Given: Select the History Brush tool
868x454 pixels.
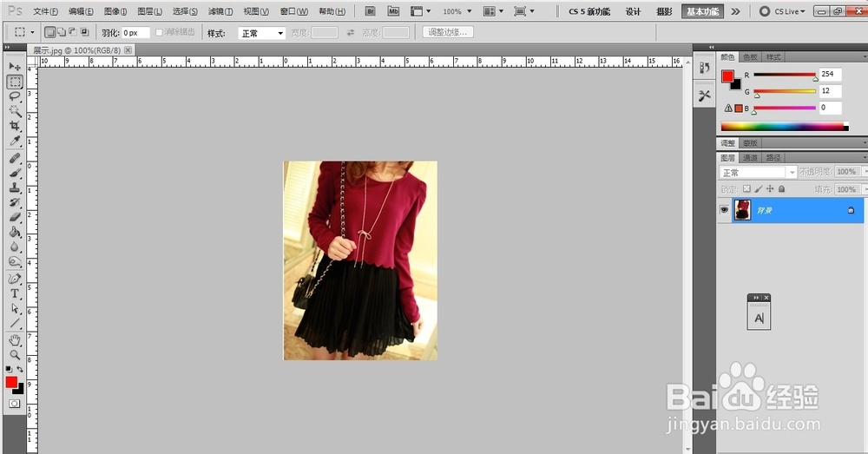Looking at the screenshot, I should (15, 202).
